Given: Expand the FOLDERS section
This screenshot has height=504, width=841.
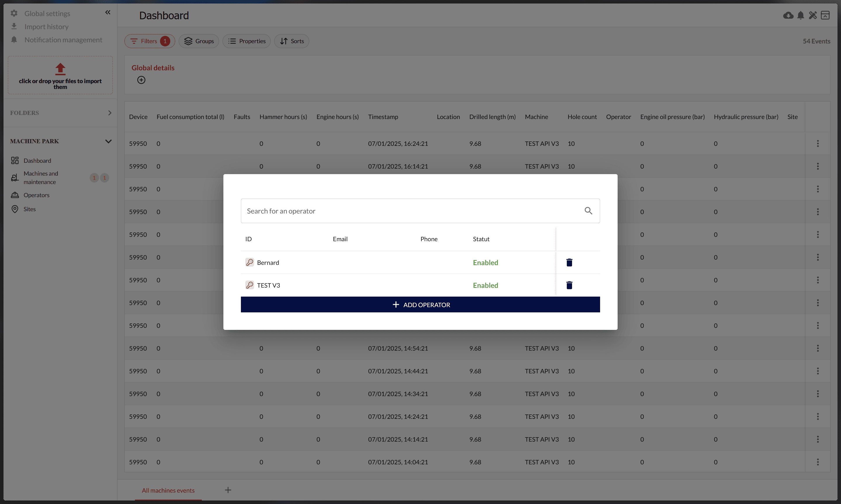Looking at the screenshot, I should 110,113.
